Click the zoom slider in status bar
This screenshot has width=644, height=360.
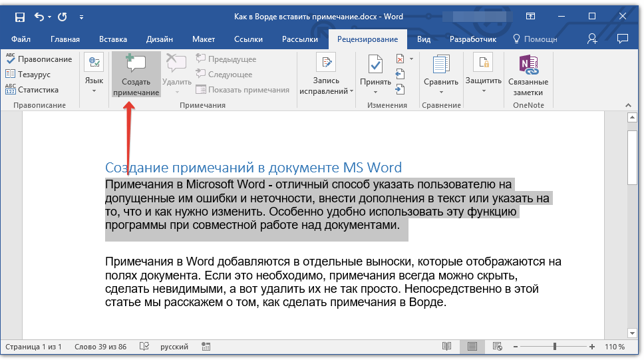click(554, 347)
